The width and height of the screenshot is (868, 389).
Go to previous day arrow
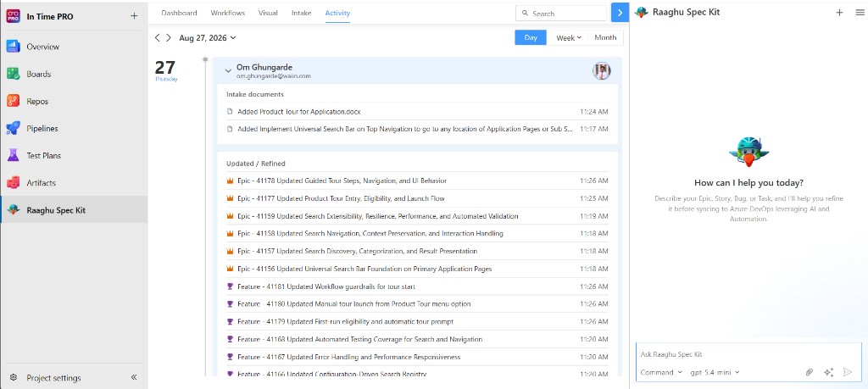click(x=157, y=37)
